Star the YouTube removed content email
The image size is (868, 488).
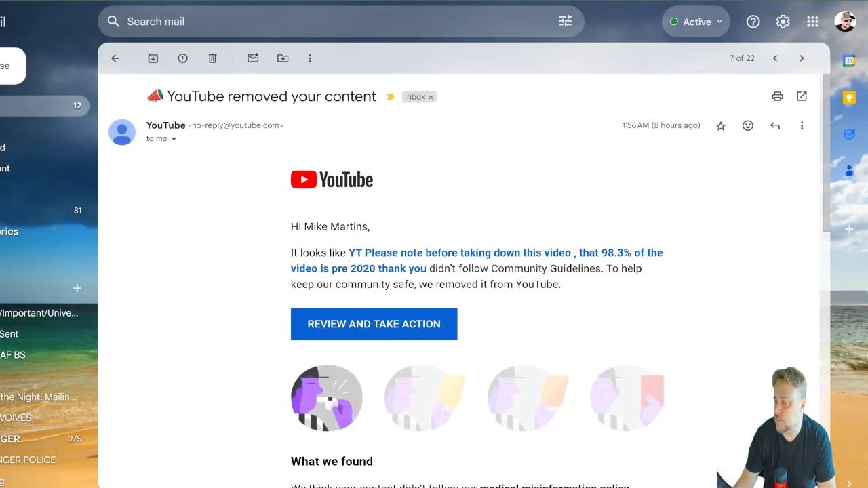[721, 125]
